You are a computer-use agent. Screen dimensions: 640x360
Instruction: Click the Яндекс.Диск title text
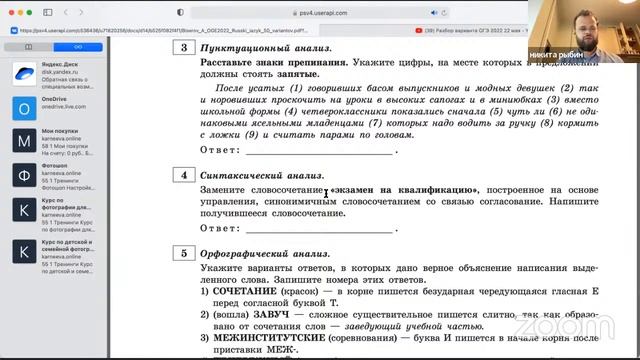coord(60,64)
